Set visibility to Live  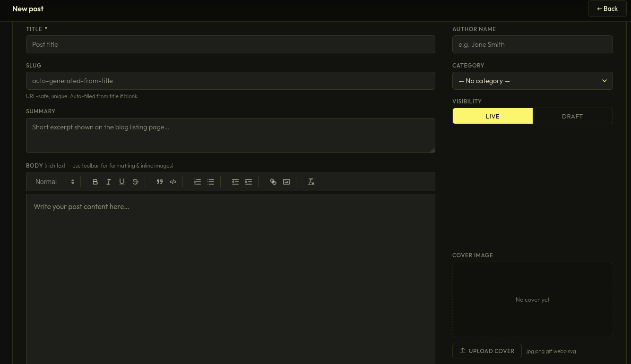tap(493, 116)
